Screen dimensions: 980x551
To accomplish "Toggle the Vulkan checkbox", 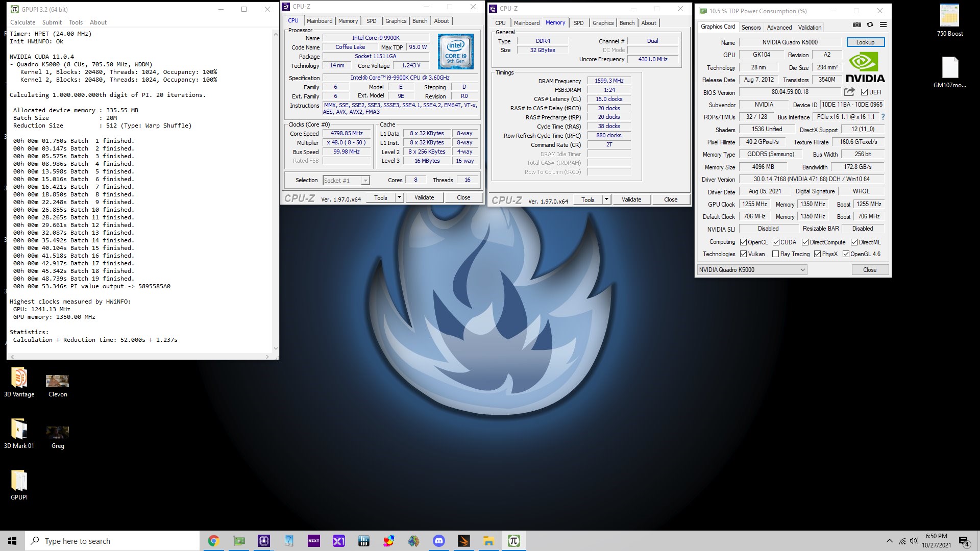I will tap(743, 254).
